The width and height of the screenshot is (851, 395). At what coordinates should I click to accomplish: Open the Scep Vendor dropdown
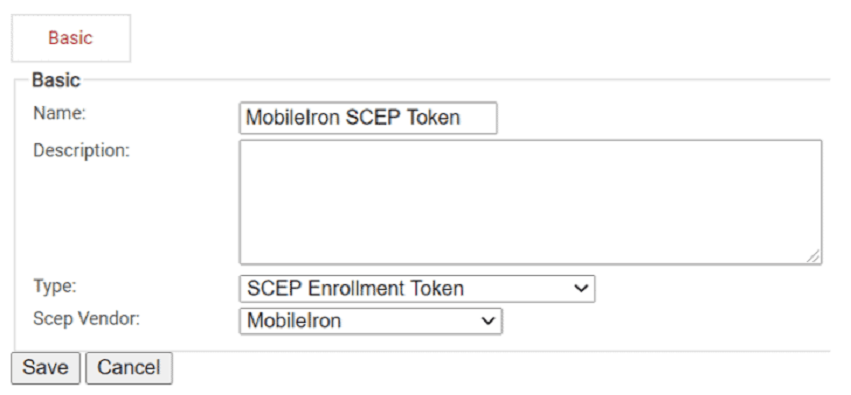(x=371, y=321)
